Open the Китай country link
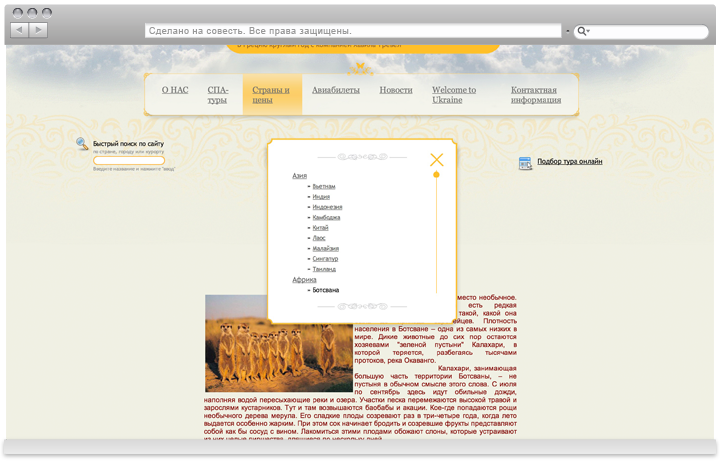Screen dimensions: 720x462 (x=320, y=227)
